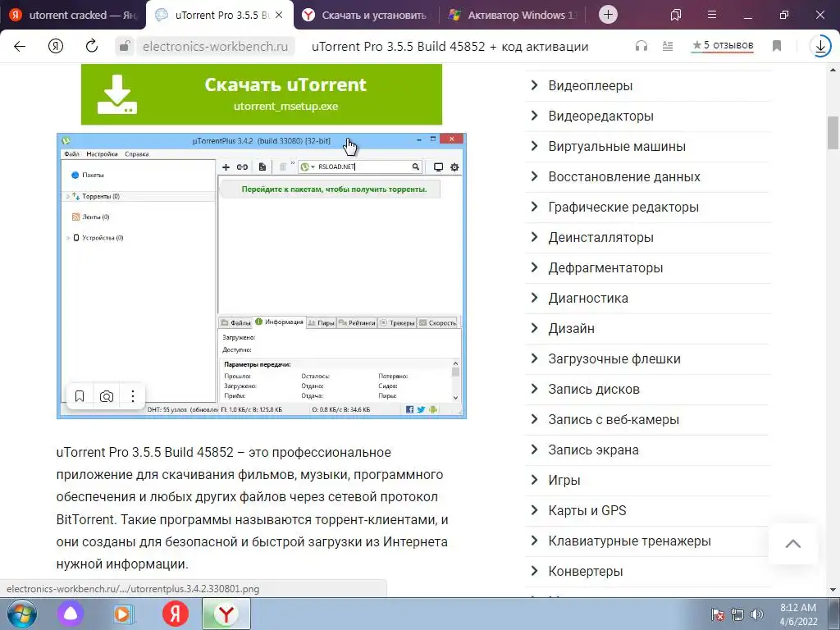840x630 pixels.
Task: Open the 5 отзывов reviews link
Action: pyautogui.click(x=723, y=46)
